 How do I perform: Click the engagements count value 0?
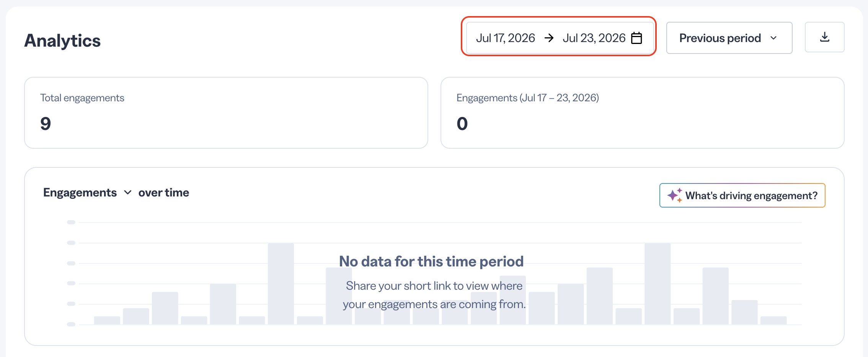(x=462, y=123)
